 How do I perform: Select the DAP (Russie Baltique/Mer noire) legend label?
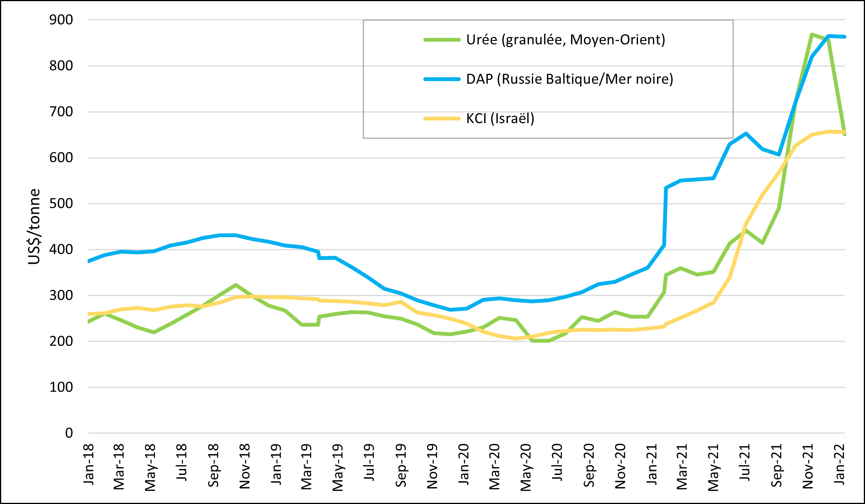[x=570, y=79]
